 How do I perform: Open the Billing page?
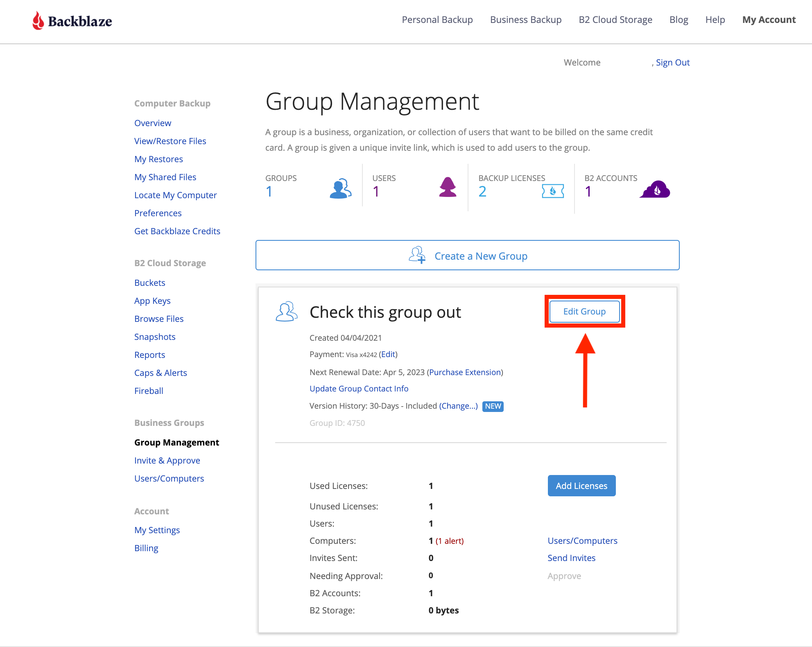click(x=146, y=548)
